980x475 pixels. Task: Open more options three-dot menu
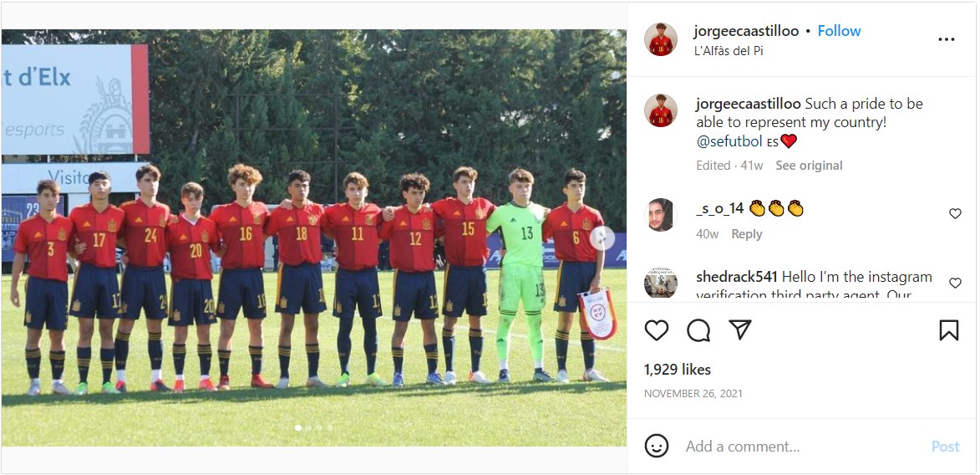(947, 39)
